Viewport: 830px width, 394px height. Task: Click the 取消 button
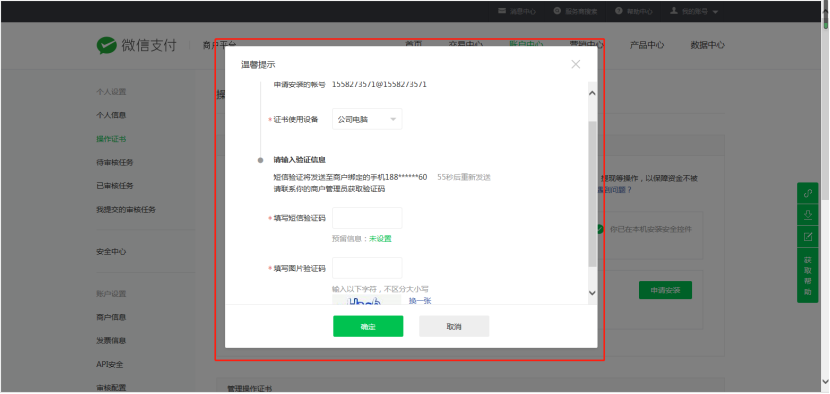454,326
